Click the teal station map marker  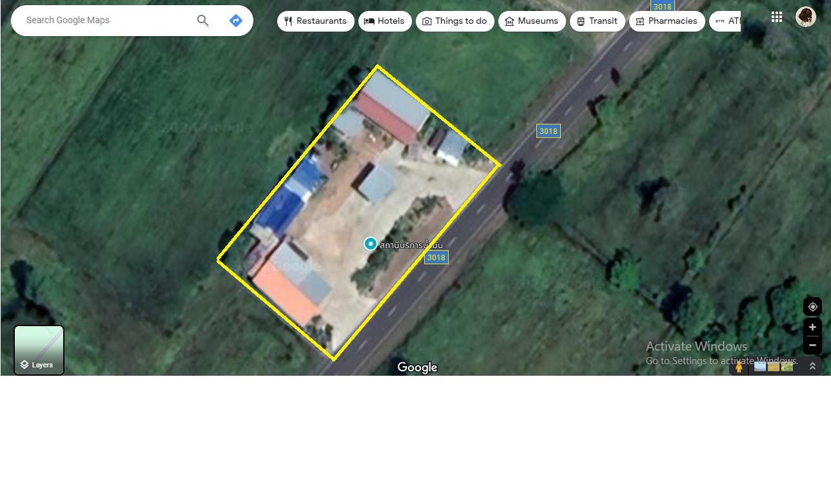[x=370, y=244]
